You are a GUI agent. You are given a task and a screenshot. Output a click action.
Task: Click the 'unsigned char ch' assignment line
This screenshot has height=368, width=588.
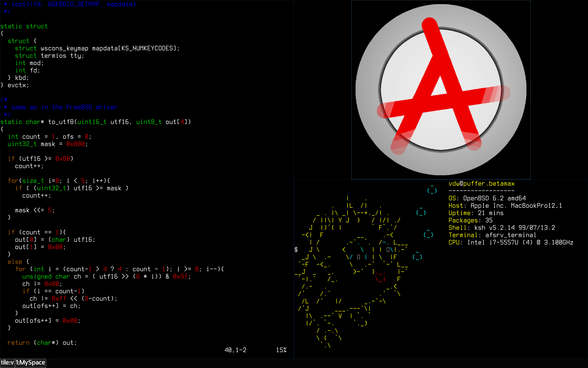[106, 276]
